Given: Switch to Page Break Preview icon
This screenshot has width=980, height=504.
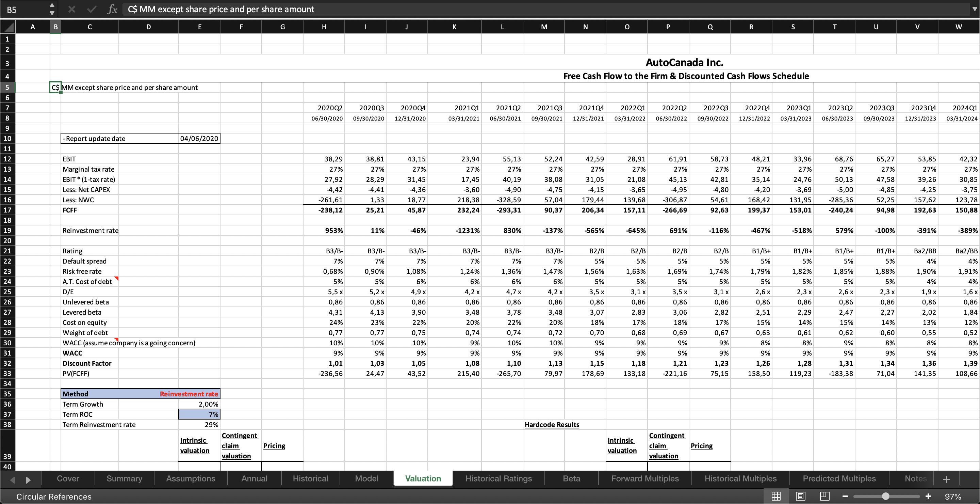Looking at the screenshot, I should pos(824,496).
